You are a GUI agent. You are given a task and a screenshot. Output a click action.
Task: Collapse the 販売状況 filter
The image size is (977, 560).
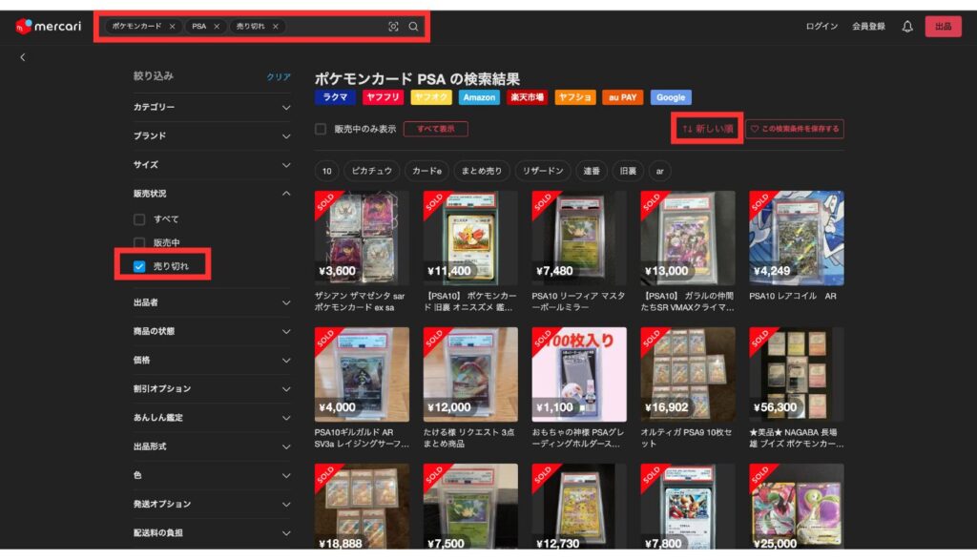(x=212, y=194)
